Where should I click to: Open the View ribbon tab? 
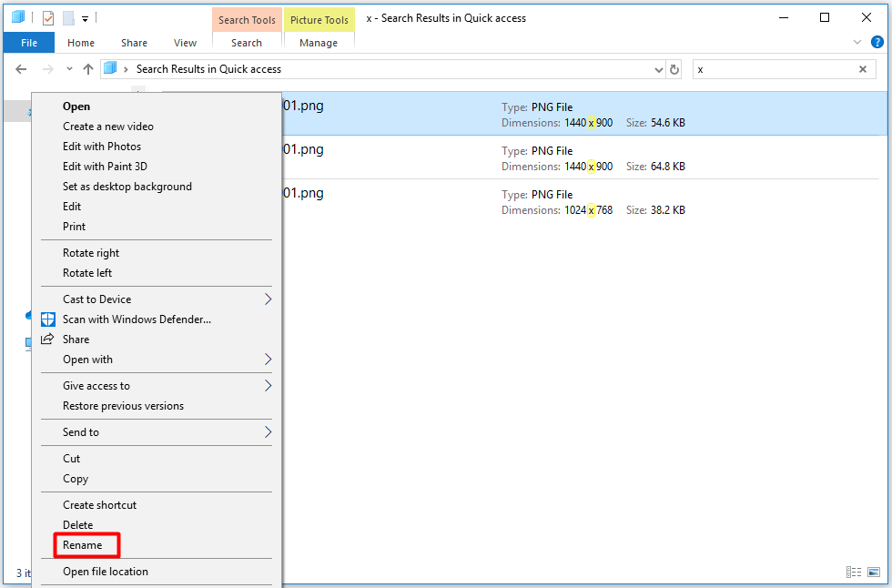pos(185,43)
